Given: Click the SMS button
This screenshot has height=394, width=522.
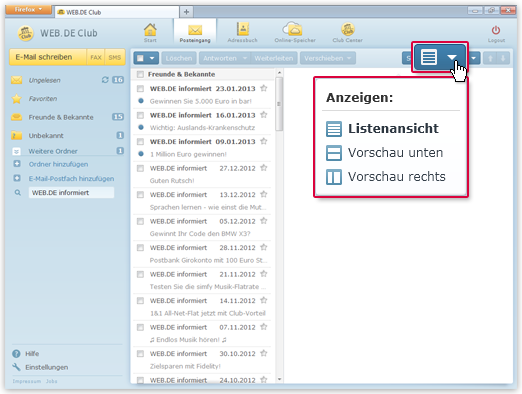Looking at the screenshot, I should pos(115,57).
